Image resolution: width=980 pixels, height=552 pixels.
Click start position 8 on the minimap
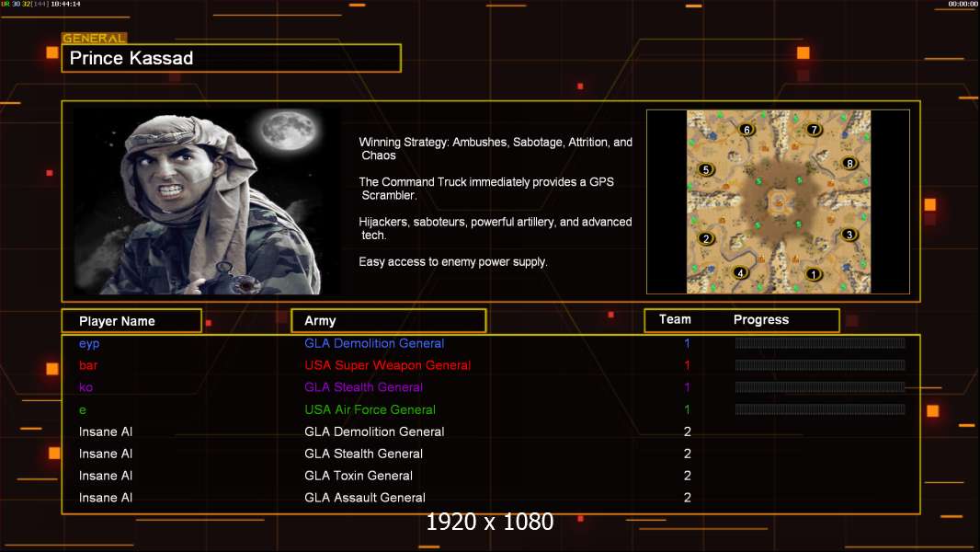coord(849,163)
